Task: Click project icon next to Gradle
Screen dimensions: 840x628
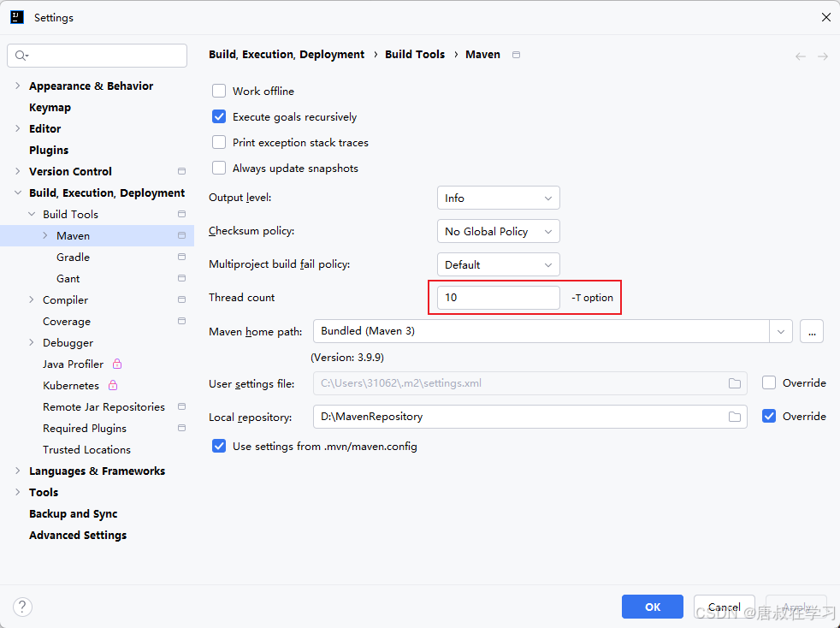Action: pos(181,258)
